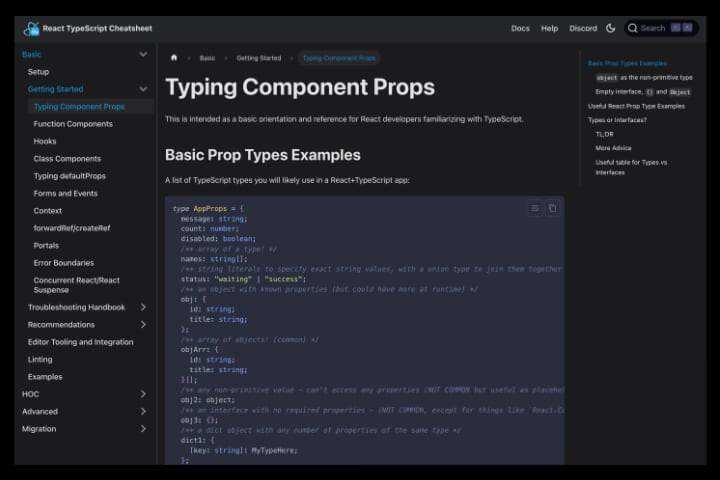
Task: Click the search keyboard shortcut badge
Action: (681, 28)
